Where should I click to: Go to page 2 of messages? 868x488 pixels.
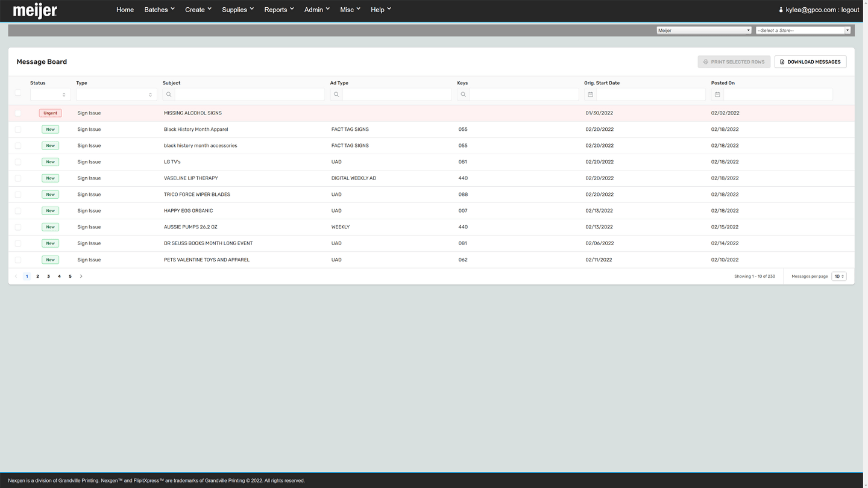click(37, 277)
